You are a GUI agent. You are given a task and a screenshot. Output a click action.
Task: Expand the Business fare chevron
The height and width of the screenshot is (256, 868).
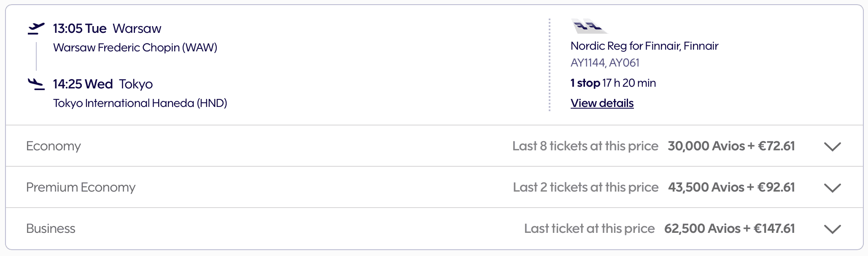(x=832, y=229)
